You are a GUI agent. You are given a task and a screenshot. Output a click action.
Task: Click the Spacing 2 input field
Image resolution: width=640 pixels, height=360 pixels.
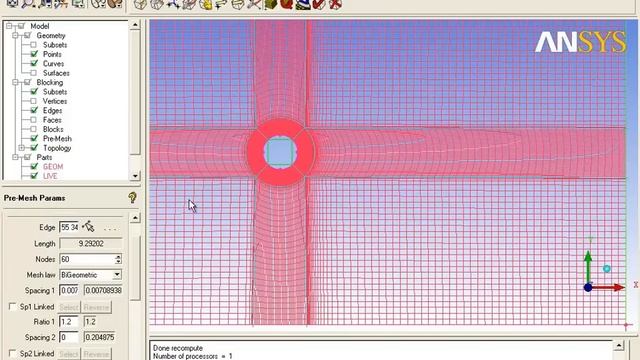tap(69, 337)
